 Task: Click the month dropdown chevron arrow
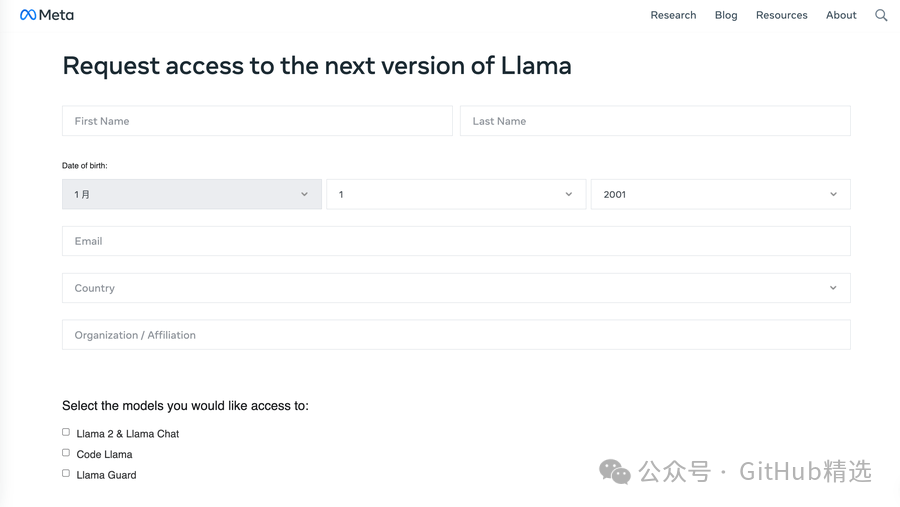tap(304, 194)
